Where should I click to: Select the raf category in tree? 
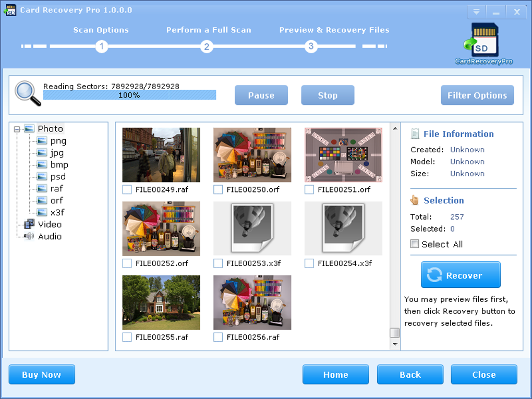coord(57,188)
